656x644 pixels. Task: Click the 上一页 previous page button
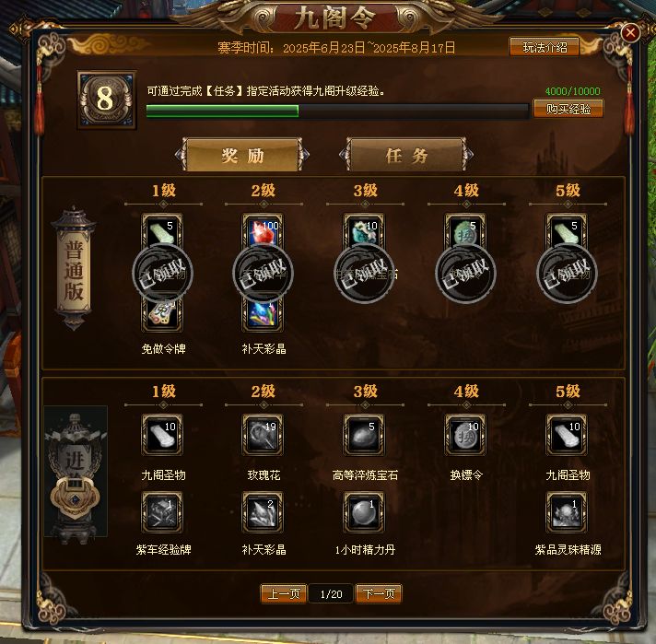(284, 593)
